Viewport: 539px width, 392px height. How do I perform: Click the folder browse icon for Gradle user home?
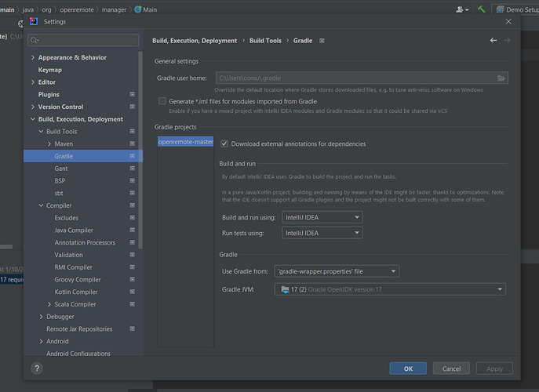coord(501,78)
